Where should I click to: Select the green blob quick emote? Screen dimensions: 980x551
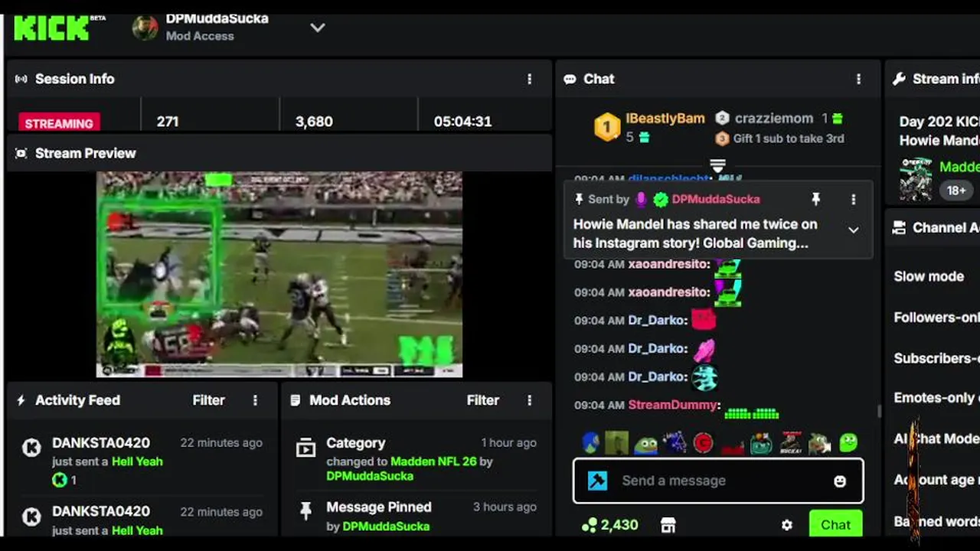(848, 442)
